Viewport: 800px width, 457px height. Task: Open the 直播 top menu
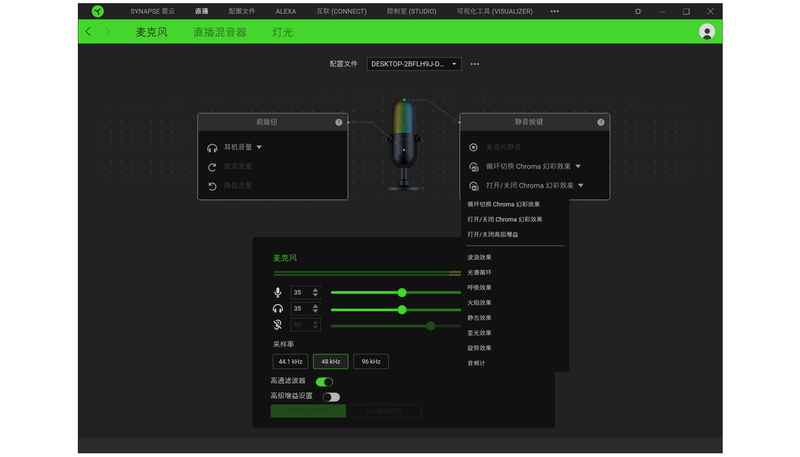pyautogui.click(x=202, y=11)
